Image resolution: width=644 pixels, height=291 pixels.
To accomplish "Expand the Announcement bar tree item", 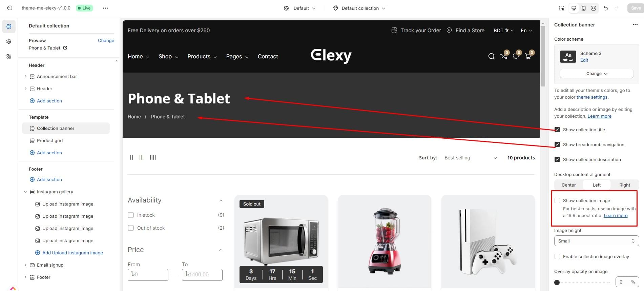I will [x=25, y=76].
